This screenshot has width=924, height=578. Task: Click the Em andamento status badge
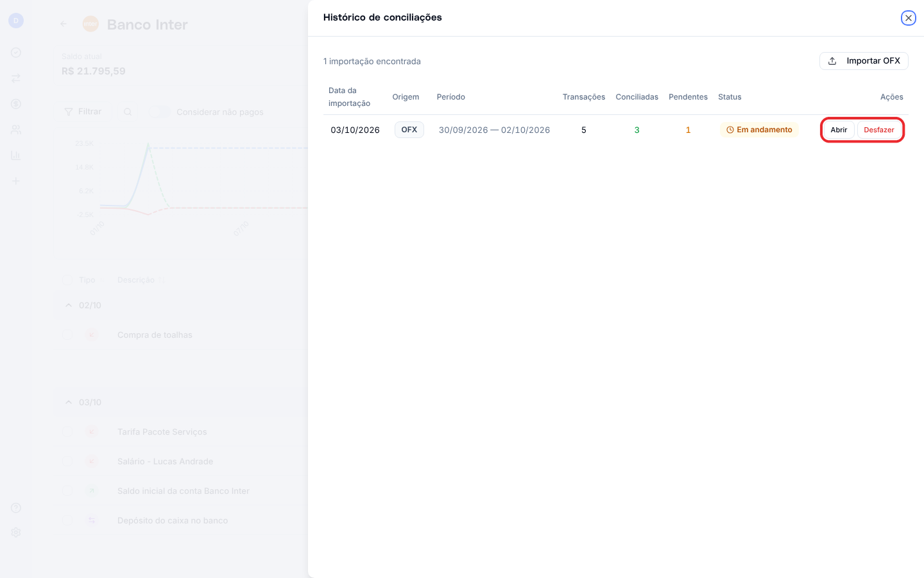click(759, 130)
